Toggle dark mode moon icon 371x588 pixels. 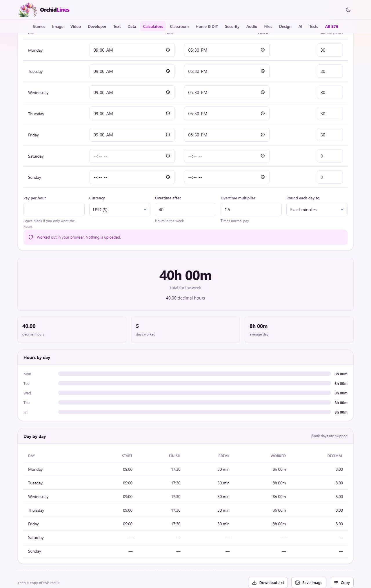pyautogui.click(x=348, y=10)
